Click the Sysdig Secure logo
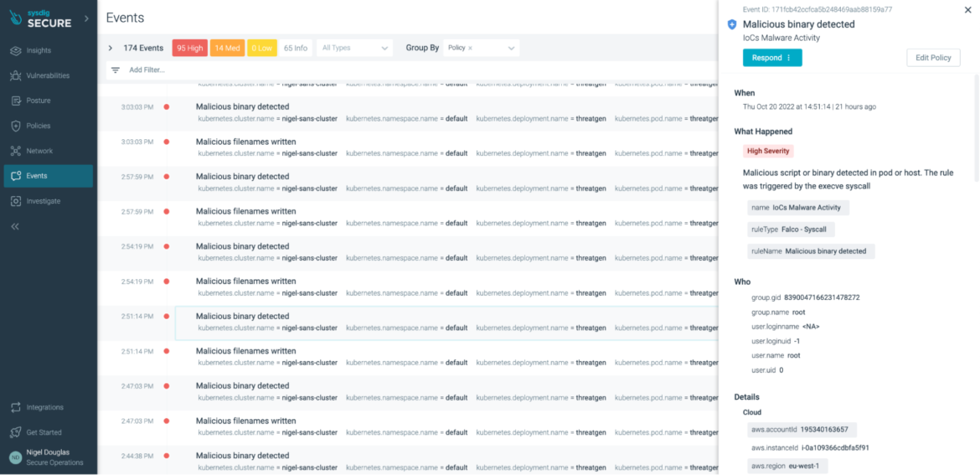The width and height of the screenshot is (980, 475). pos(41,18)
